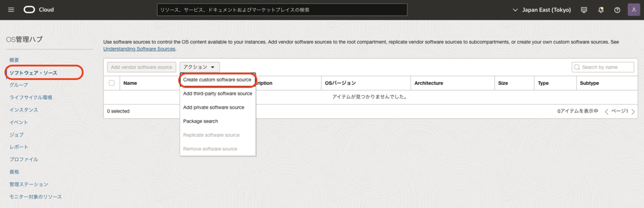This screenshot has width=644, height=208.
Task: Focus the Search by name field
Action: click(604, 67)
